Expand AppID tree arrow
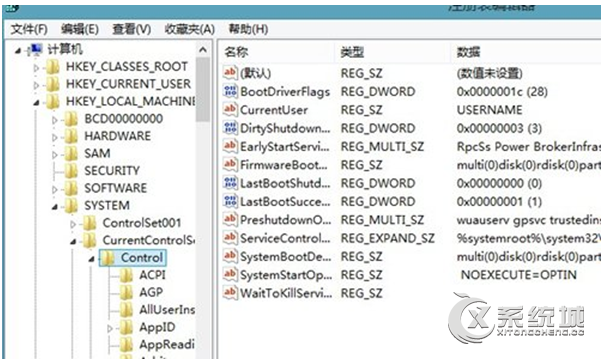The image size is (606, 364). point(110,329)
